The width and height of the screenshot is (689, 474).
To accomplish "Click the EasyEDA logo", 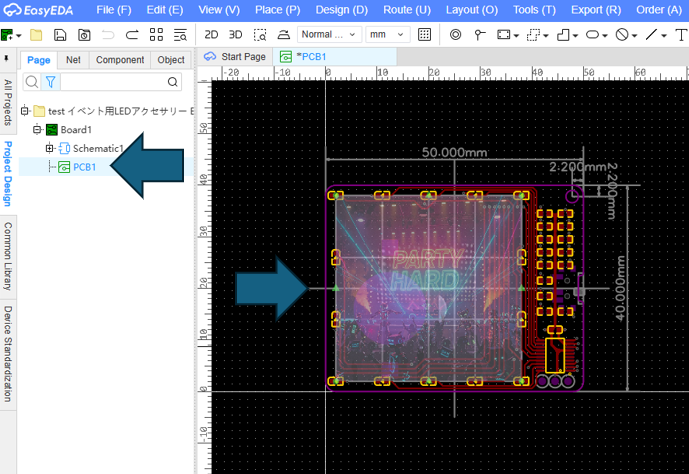I will point(38,10).
